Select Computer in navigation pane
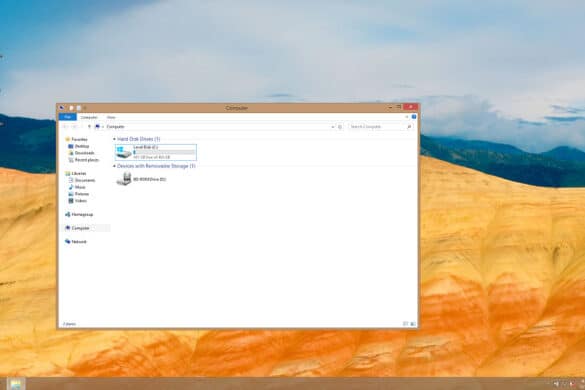585x390 pixels. click(77, 228)
